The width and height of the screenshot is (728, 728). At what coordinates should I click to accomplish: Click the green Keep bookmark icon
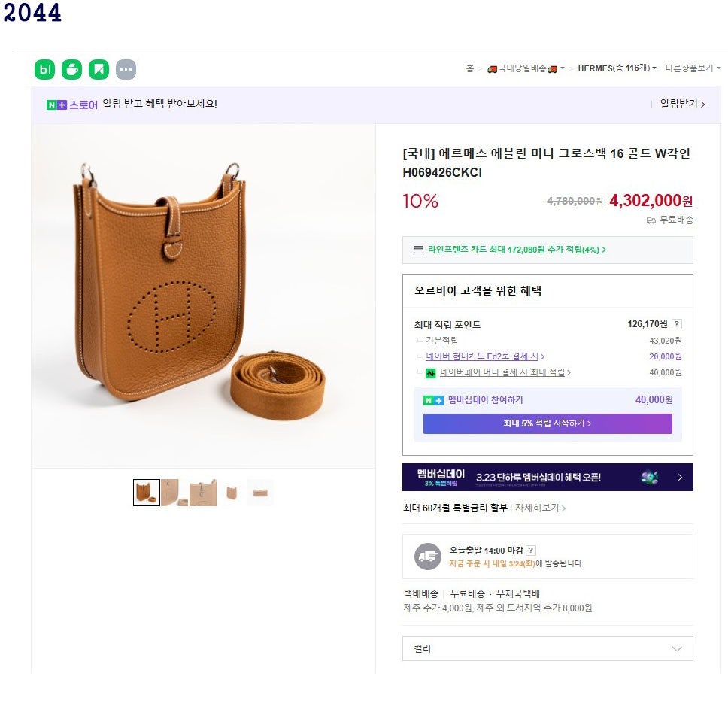point(99,70)
